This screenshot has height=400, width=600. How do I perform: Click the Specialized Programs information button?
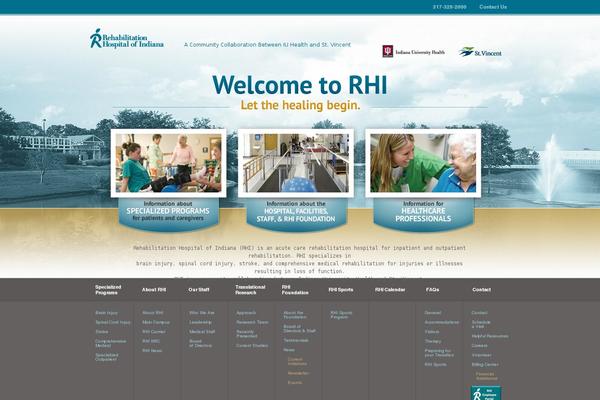point(168,213)
